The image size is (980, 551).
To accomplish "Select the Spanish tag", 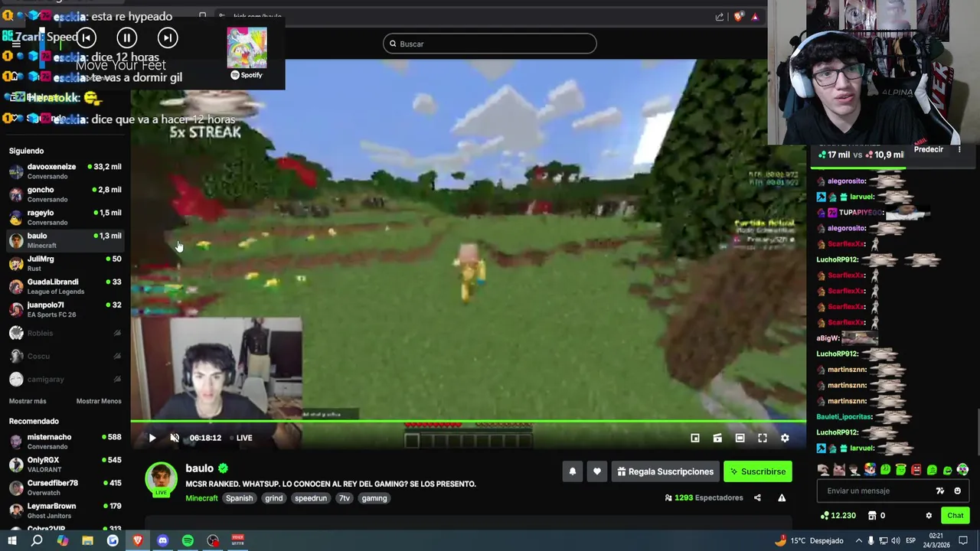I will click(239, 498).
